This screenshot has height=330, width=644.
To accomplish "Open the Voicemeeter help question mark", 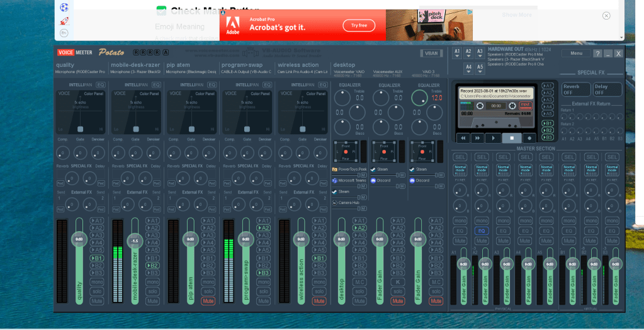I will [x=597, y=54].
